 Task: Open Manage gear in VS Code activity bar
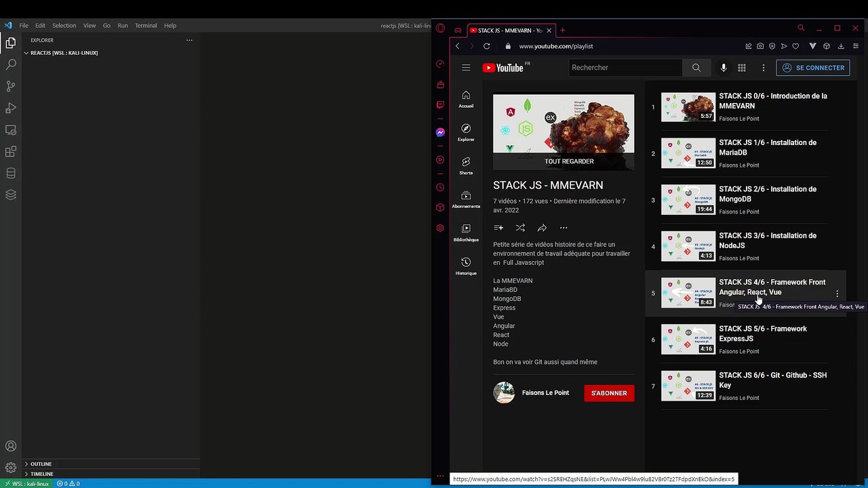click(x=11, y=468)
